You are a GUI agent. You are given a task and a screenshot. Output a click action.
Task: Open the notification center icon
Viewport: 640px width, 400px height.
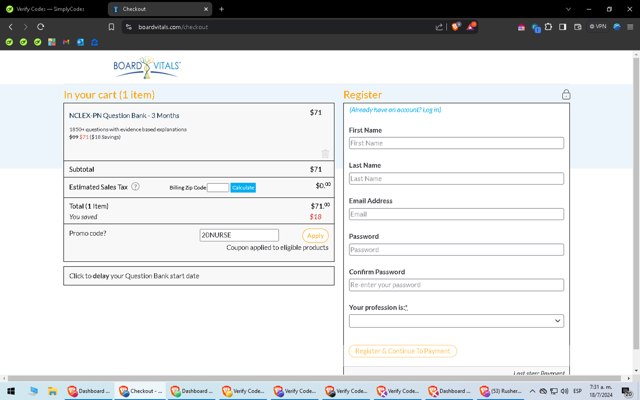tap(627, 391)
